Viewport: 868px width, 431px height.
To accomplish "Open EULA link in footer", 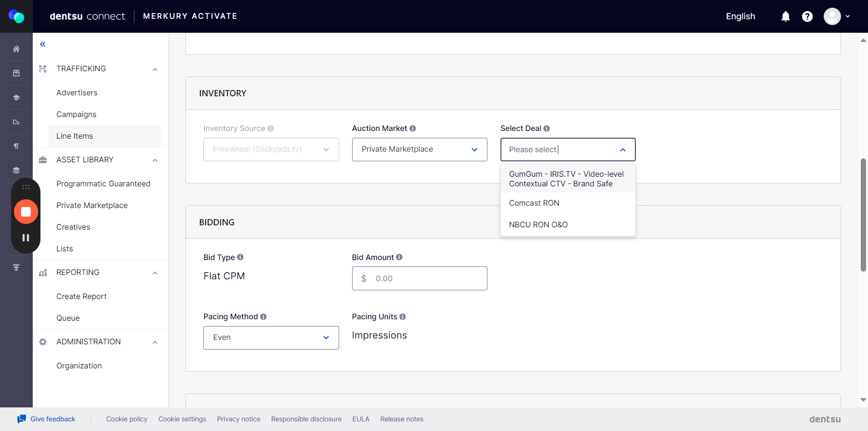I will pos(361,419).
